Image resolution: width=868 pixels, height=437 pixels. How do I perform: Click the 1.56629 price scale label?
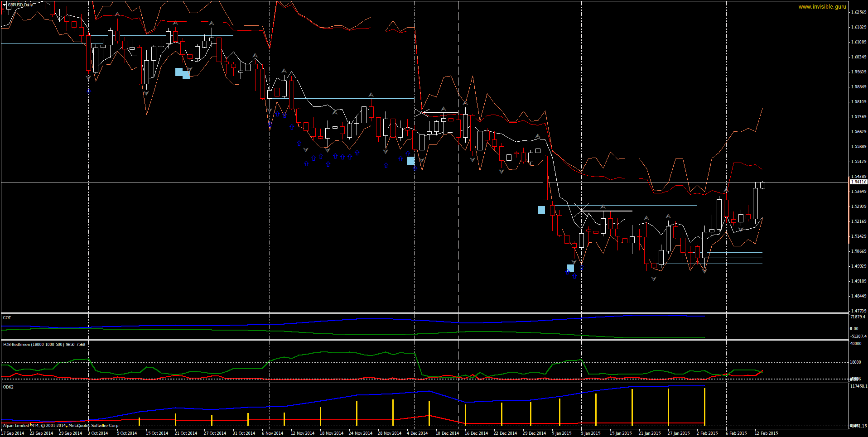[859, 132]
